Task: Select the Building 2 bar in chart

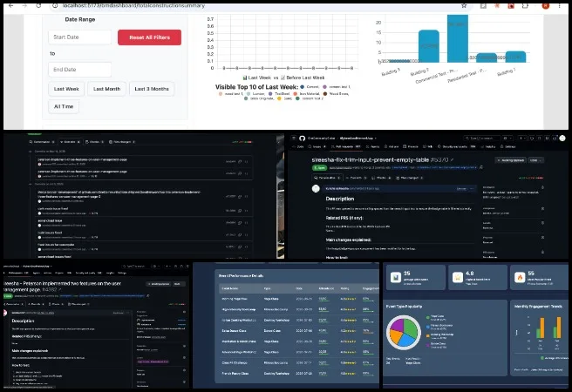Action: pos(429,46)
